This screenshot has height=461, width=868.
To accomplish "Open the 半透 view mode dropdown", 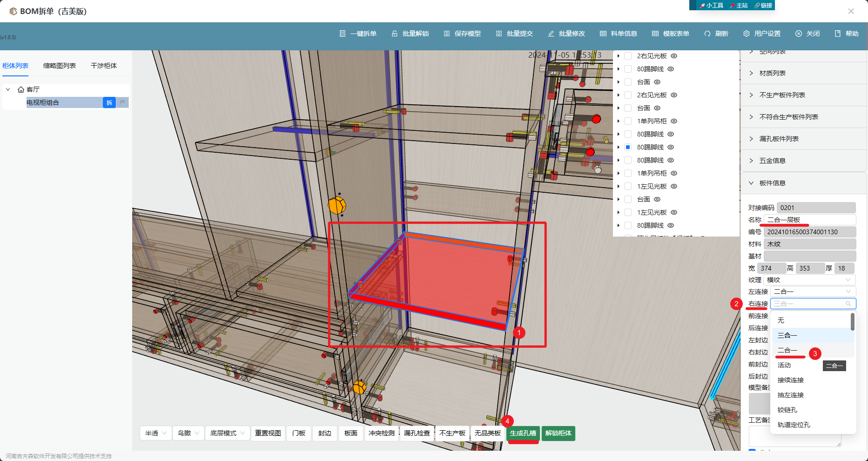I will (x=155, y=433).
